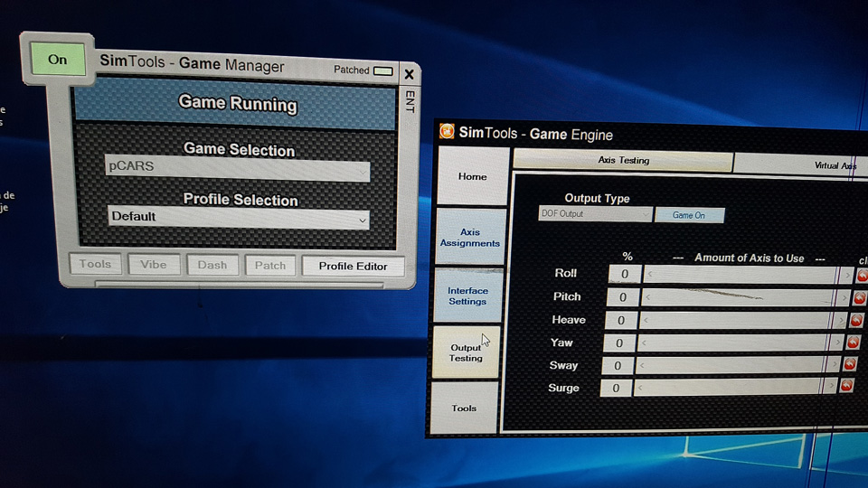Open the Profile Selection dropdown
Image resolution: width=868 pixels, height=488 pixels.
pos(239,217)
